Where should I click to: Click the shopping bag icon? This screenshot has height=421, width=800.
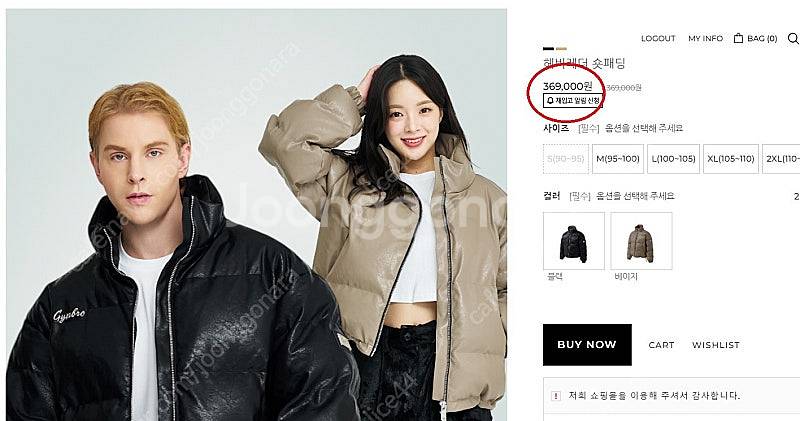[x=738, y=38]
